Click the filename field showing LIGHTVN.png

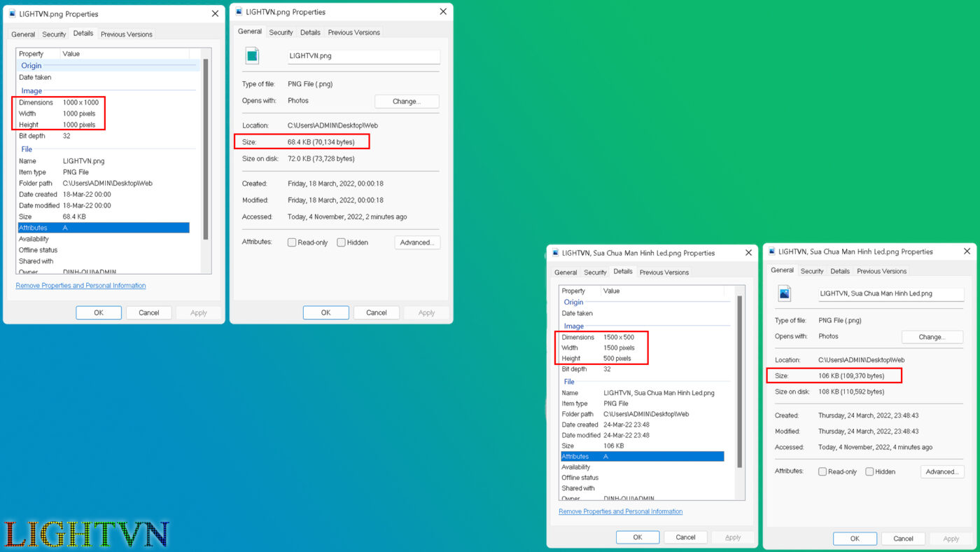coord(363,56)
